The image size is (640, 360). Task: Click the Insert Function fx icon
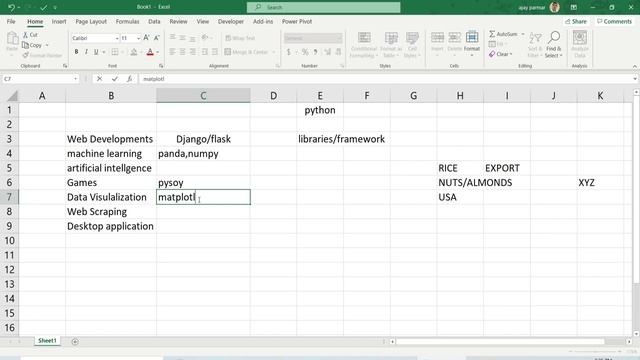click(129, 79)
